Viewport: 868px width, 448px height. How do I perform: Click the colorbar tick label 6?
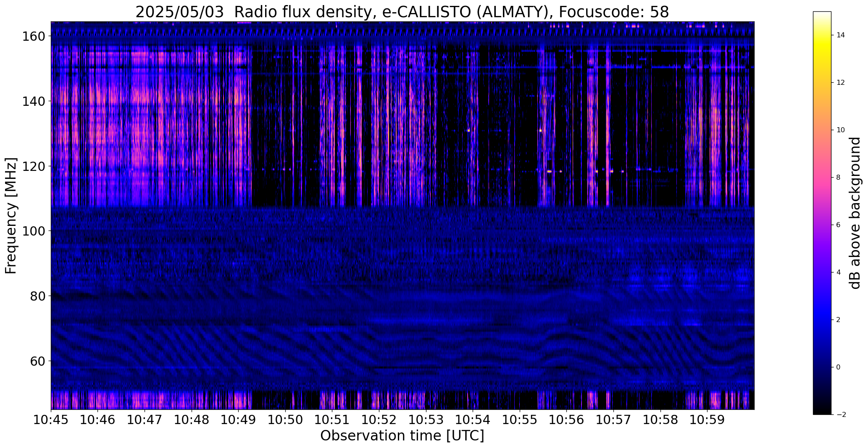tap(839, 225)
